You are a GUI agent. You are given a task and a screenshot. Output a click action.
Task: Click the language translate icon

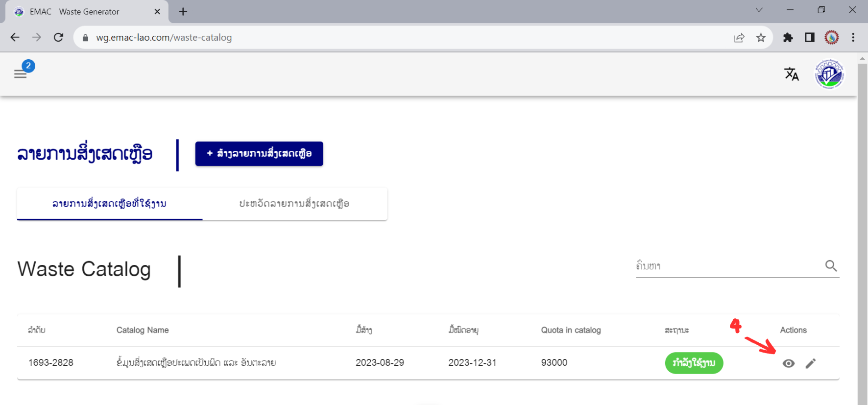point(791,74)
